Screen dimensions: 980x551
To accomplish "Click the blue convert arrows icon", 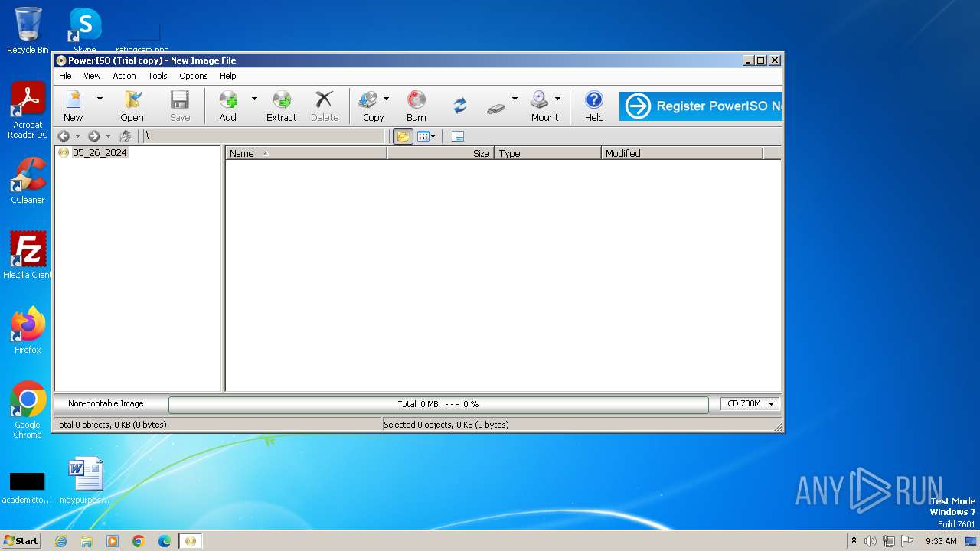I will (459, 106).
